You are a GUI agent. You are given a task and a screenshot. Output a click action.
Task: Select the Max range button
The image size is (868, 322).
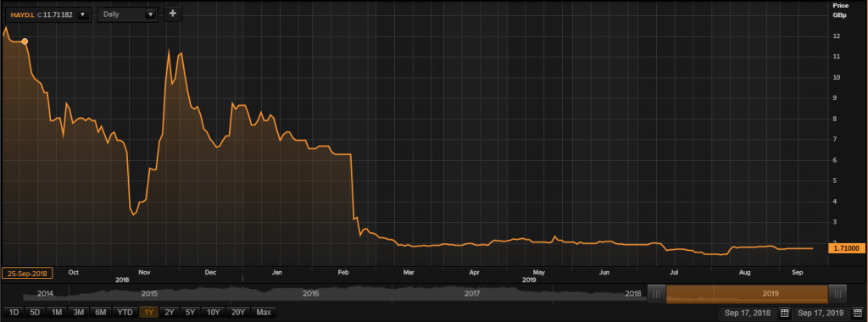tap(264, 313)
